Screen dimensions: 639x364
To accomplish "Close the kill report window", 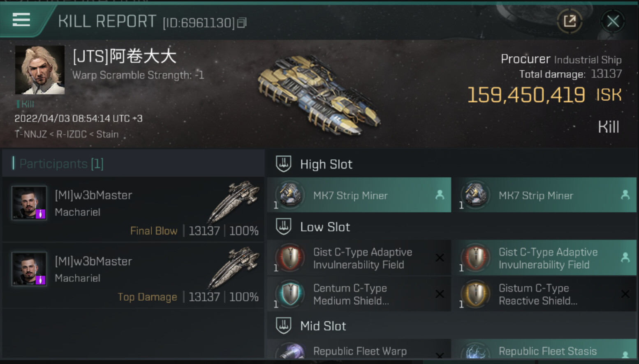I will [x=613, y=21].
